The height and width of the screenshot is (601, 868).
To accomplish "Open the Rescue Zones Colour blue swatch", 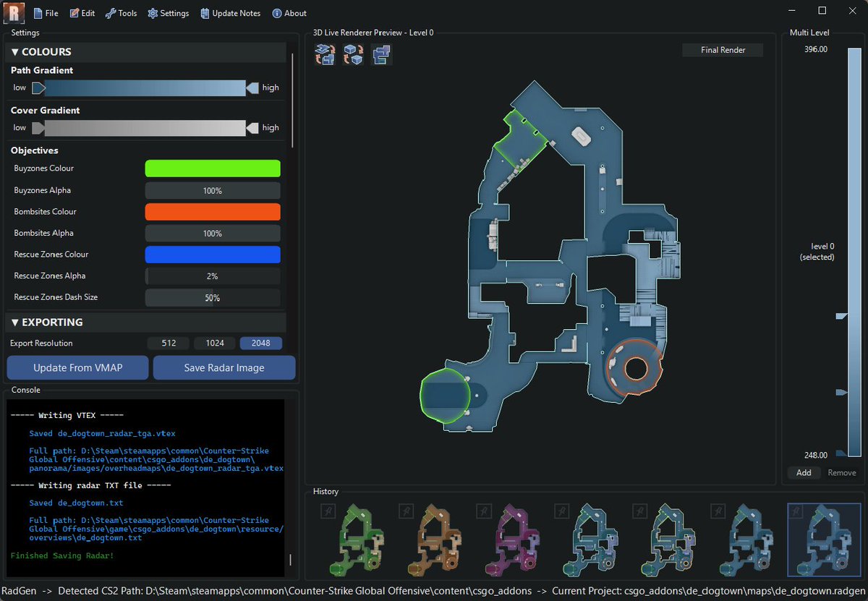I will tap(213, 255).
